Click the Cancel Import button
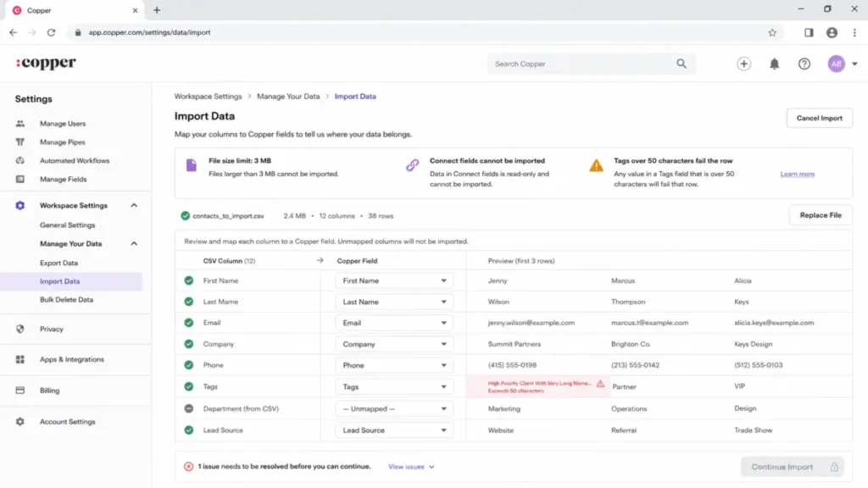 [820, 118]
